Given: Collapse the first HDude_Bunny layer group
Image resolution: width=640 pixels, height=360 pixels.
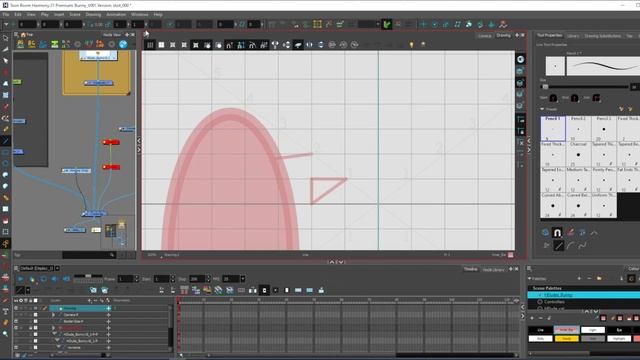Looking at the screenshot, I should tap(55, 334).
